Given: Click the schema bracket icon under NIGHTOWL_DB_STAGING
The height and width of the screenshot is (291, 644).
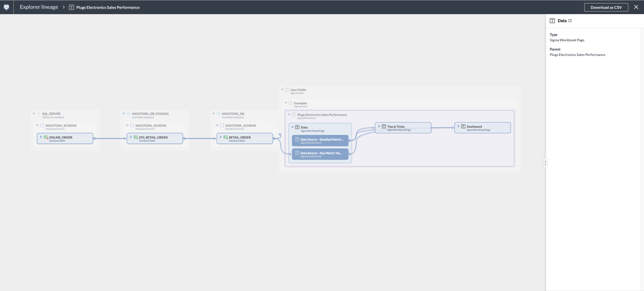Looking at the screenshot, I should (x=132, y=125).
